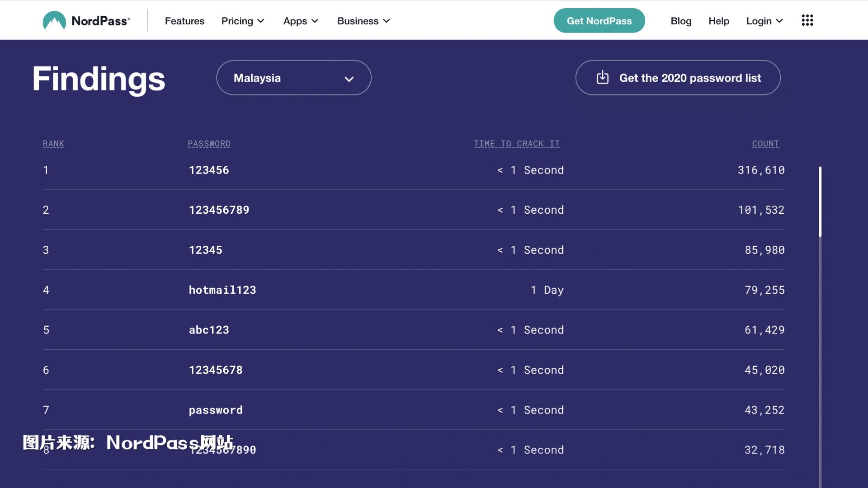Open the Features menu item
Viewport: 868px width, 488px height.
pyautogui.click(x=184, y=21)
